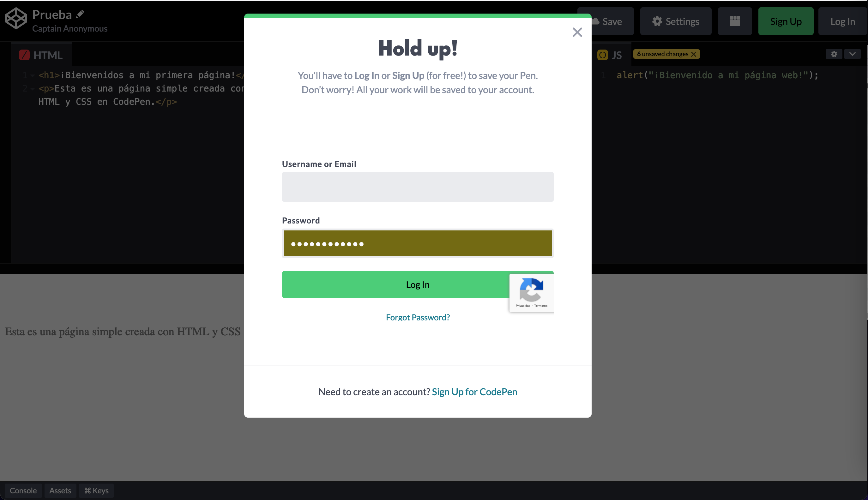Switch to the Assets panel
The width and height of the screenshot is (868, 500).
pyautogui.click(x=60, y=491)
